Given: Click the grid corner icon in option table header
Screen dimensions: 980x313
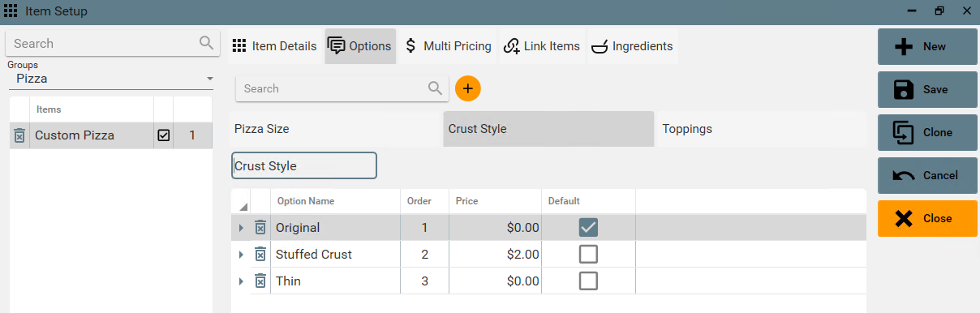Looking at the screenshot, I should coord(243,208).
